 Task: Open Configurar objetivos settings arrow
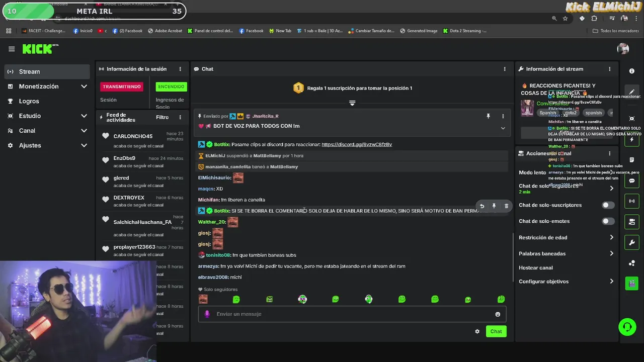611,281
